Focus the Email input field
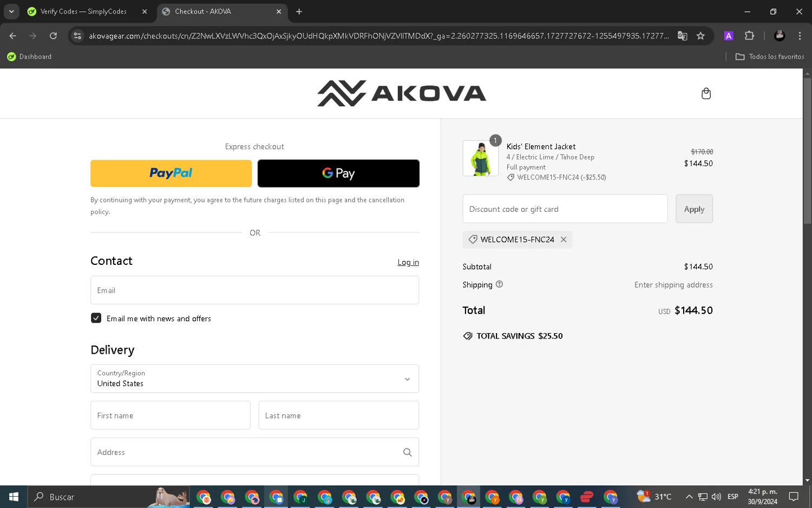 [x=254, y=290]
